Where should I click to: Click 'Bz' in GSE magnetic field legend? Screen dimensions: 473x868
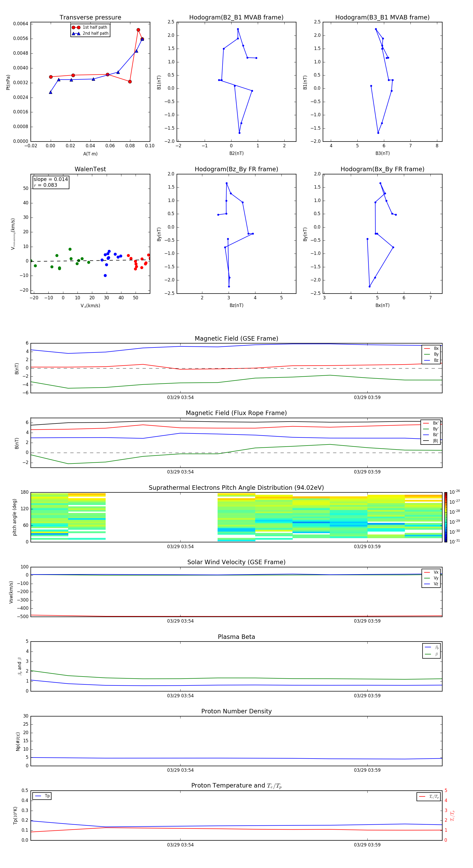(x=436, y=360)
